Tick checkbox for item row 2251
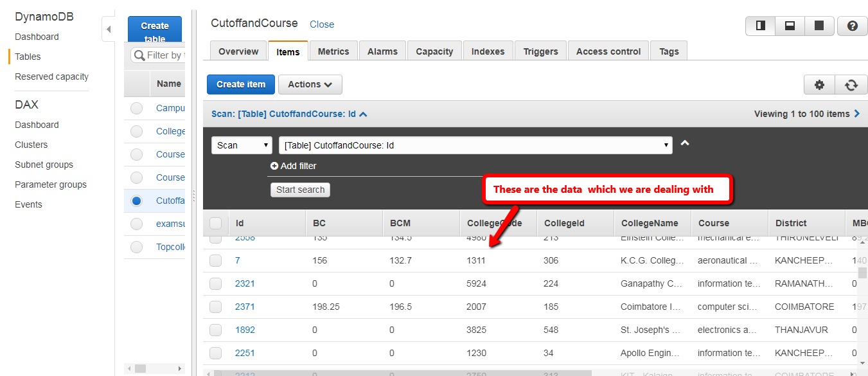The height and width of the screenshot is (376, 868). tap(215, 353)
